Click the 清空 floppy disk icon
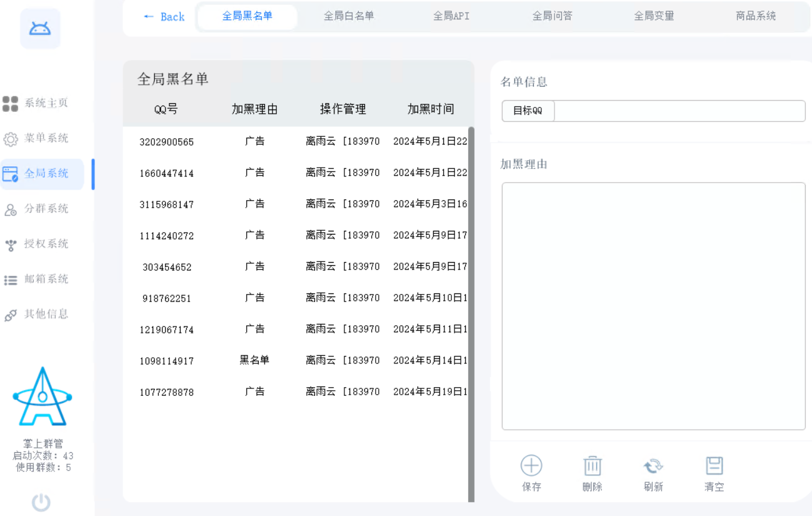This screenshot has height=516, width=812. coord(714,465)
